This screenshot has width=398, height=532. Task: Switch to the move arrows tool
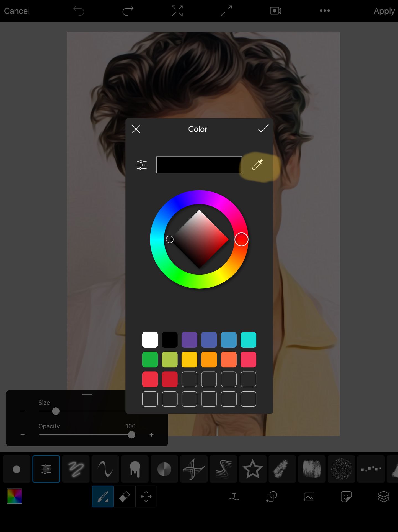[x=146, y=497]
